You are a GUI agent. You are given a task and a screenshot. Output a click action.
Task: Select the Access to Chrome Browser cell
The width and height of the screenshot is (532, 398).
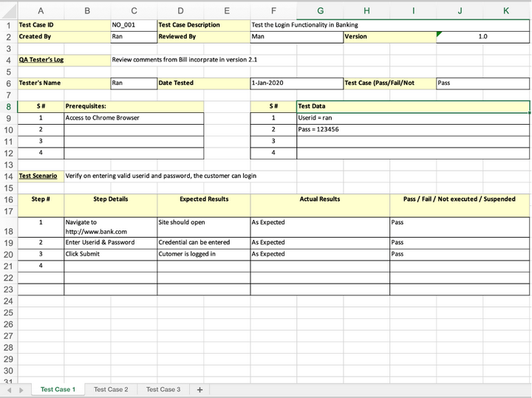[x=134, y=118]
